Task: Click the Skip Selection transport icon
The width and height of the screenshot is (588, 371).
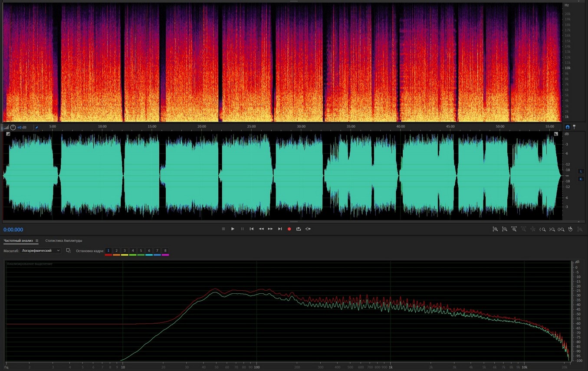Action: click(x=308, y=229)
